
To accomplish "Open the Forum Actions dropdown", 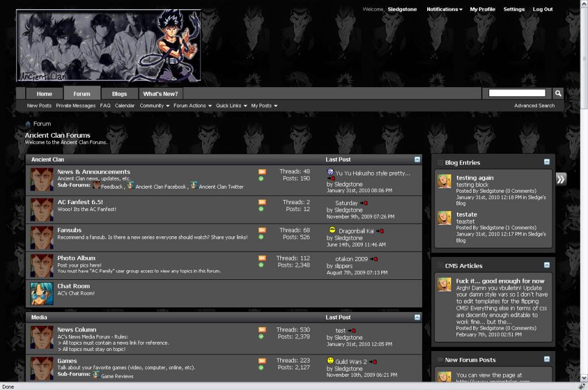I will pos(192,106).
